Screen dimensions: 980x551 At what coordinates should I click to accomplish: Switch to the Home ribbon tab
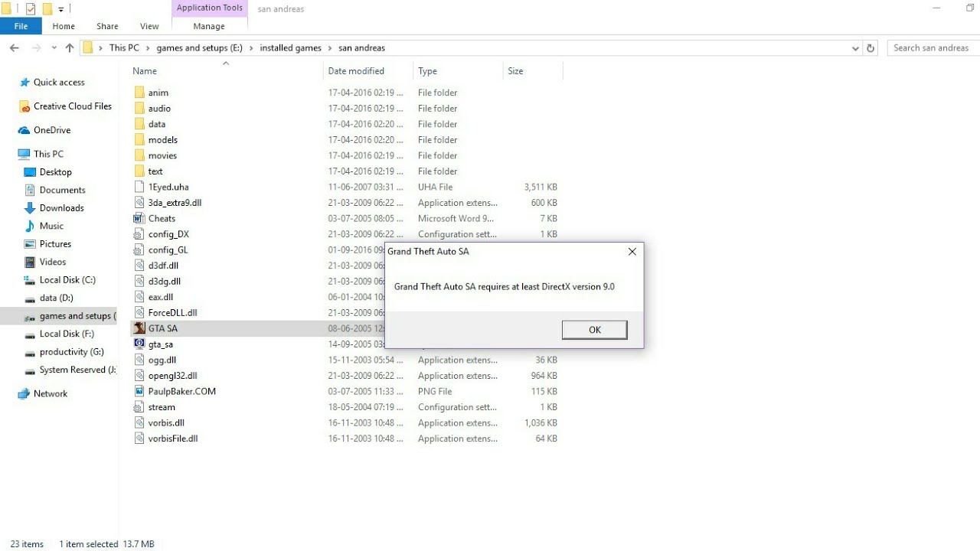(64, 26)
